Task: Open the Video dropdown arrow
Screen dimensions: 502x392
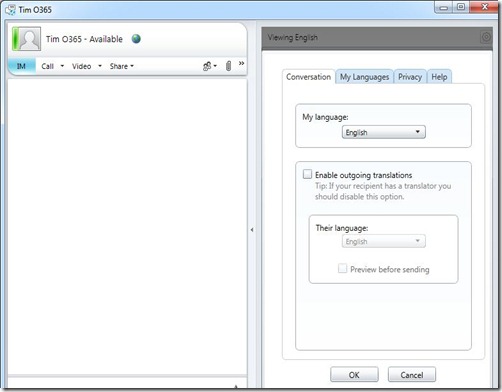Action: tap(100, 66)
